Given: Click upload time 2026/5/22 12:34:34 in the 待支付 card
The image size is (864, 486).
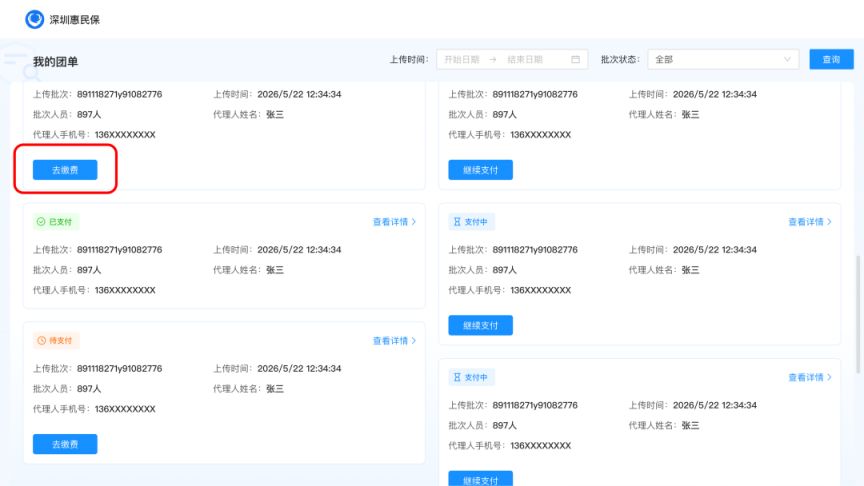Looking at the screenshot, I should pos(299,369).
